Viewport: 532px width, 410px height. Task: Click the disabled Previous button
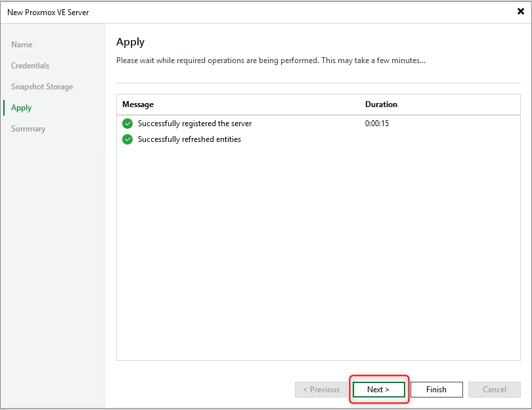[x=321, y=389]
